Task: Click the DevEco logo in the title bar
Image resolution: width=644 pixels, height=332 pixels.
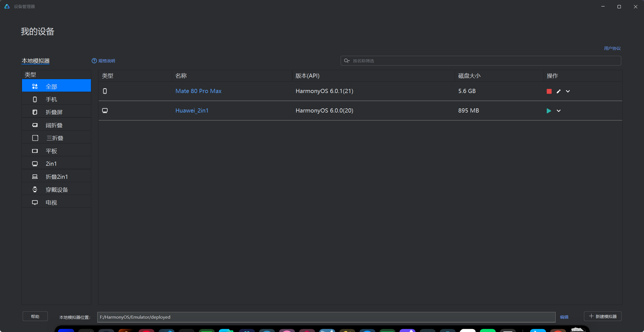Action: tap(7, 6)
